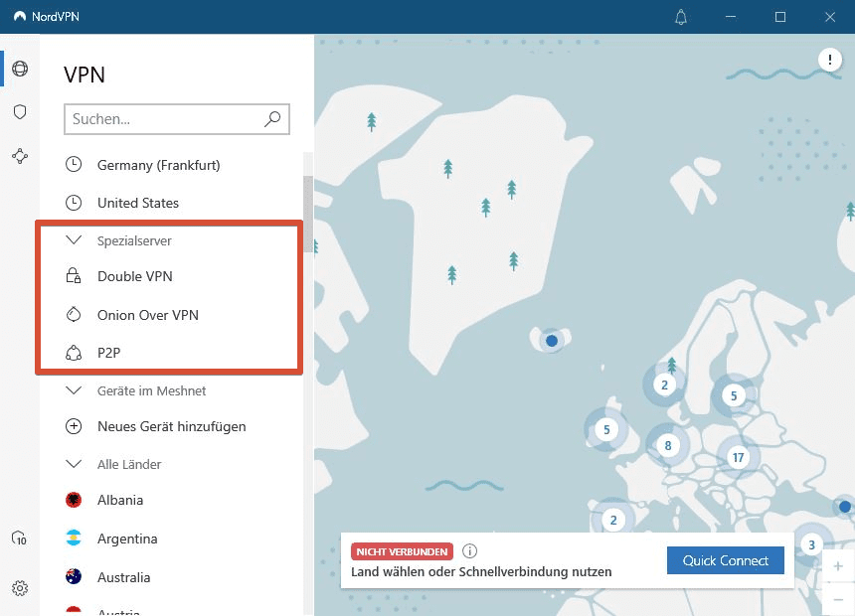Click the Spezialserver section label
Viewport: 855px width, 616px height.
pos(134,241)
